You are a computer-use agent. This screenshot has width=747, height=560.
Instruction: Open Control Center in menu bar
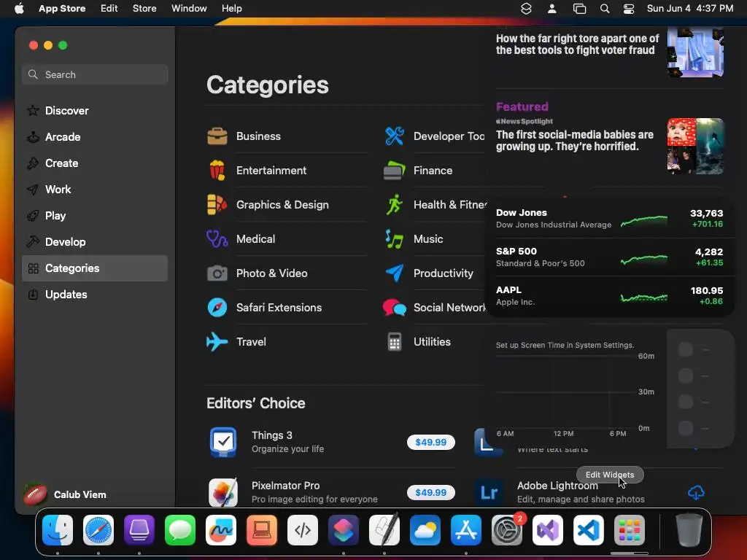pos(629,9)
